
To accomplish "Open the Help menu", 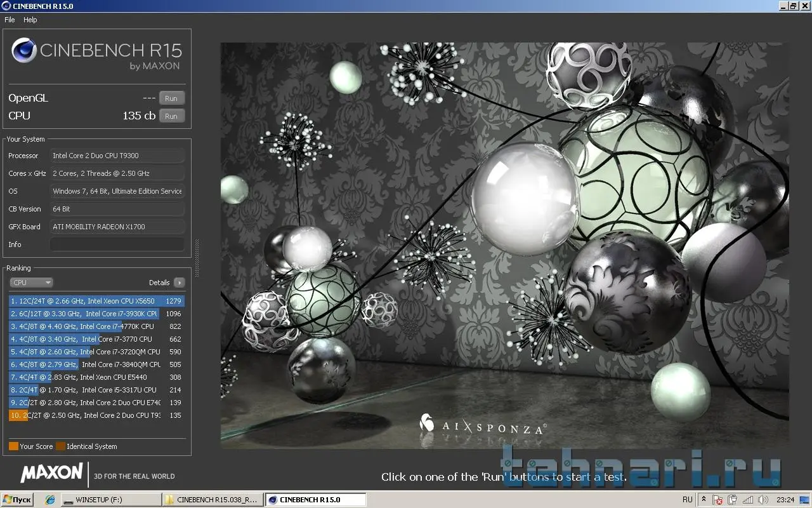I will tap(30, 20).
